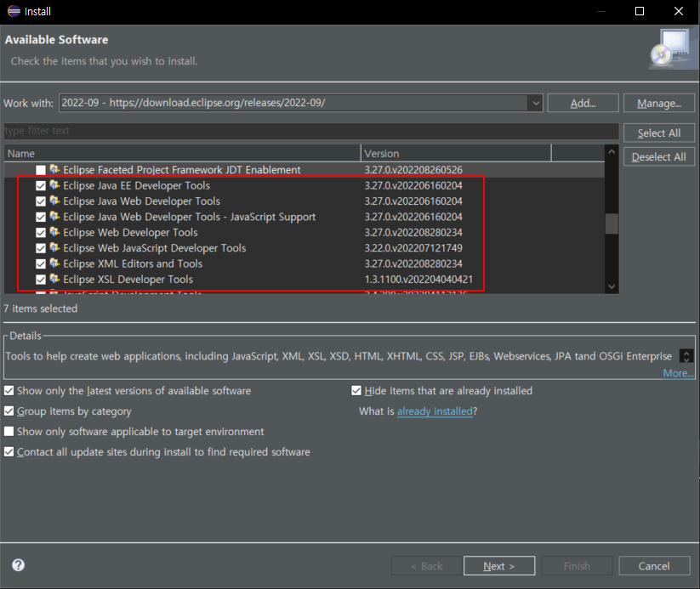Toggle Show only the latest versions checkbox
The width and height of the screenshot is (700, 589).
(x=9, y=391)
